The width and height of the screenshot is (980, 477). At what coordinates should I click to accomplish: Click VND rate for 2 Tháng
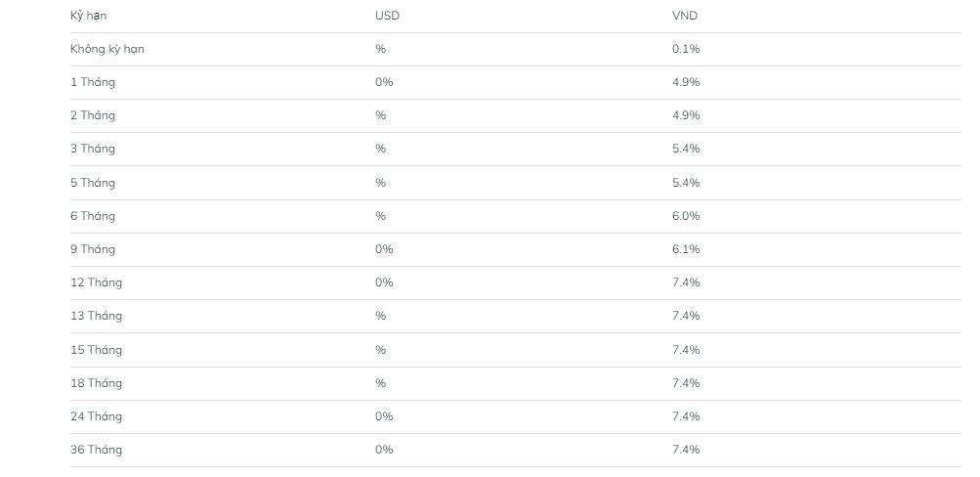coord(686,115)
